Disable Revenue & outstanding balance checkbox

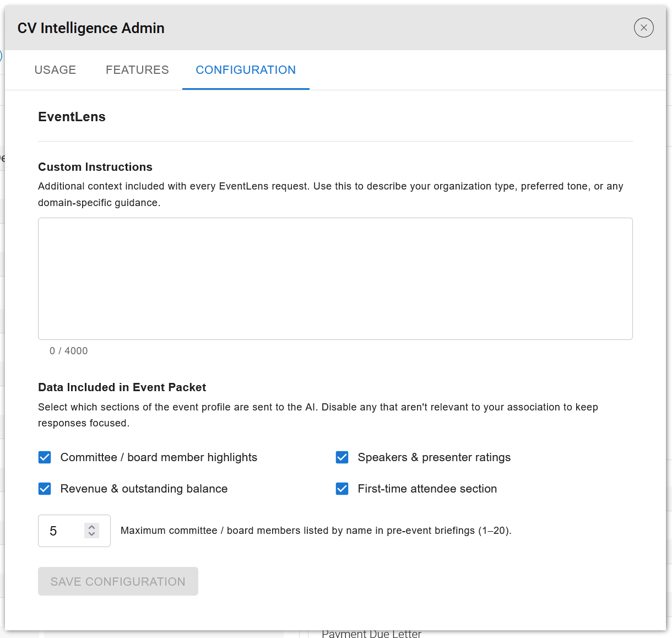point(45,489)
